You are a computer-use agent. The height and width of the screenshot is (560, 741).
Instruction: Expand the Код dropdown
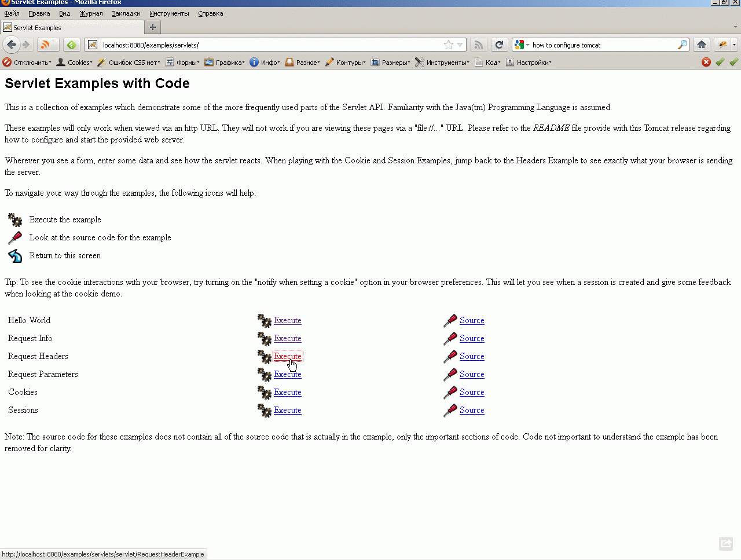pos(487,62)
